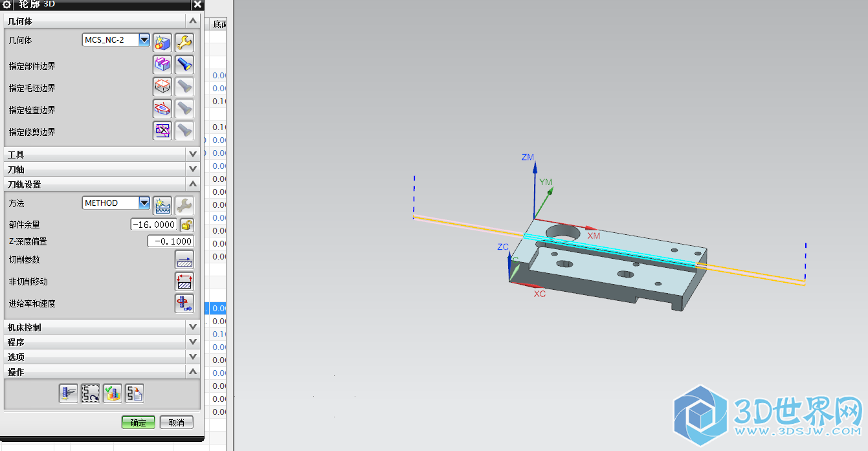Open cutting parameters (切削参数) icon
The width and height of the screenshot is (868, 451).
coord(184,259)
